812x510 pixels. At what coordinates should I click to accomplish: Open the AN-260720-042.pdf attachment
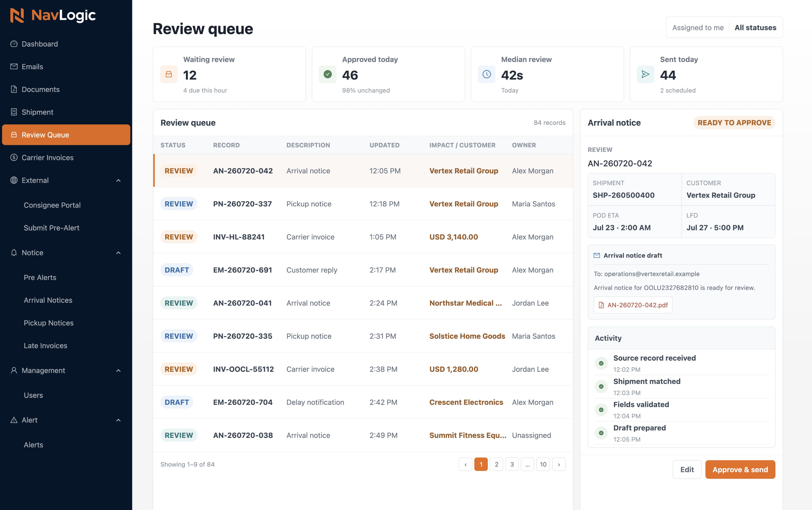coord(633,305)
